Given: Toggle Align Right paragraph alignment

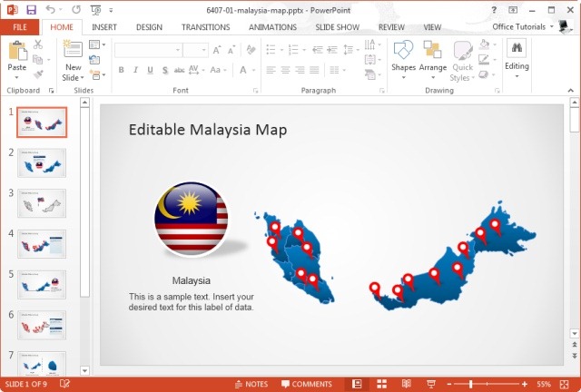Looking at the screenshot, I should [300, 70].
